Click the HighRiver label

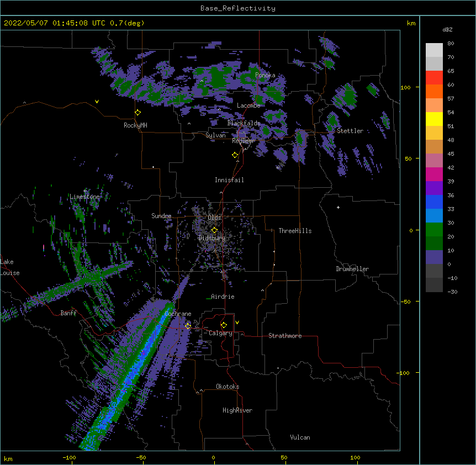pos(237,410)
